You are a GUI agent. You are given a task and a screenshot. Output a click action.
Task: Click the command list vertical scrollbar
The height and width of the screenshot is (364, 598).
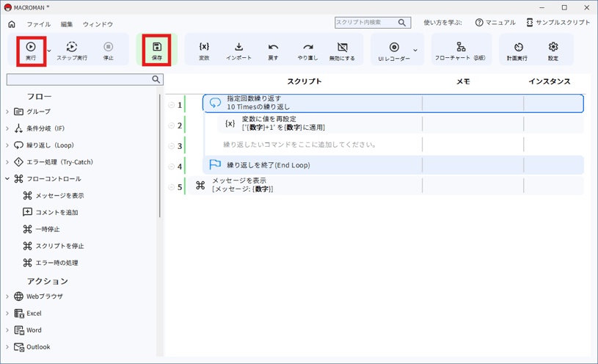pos(160,156)
